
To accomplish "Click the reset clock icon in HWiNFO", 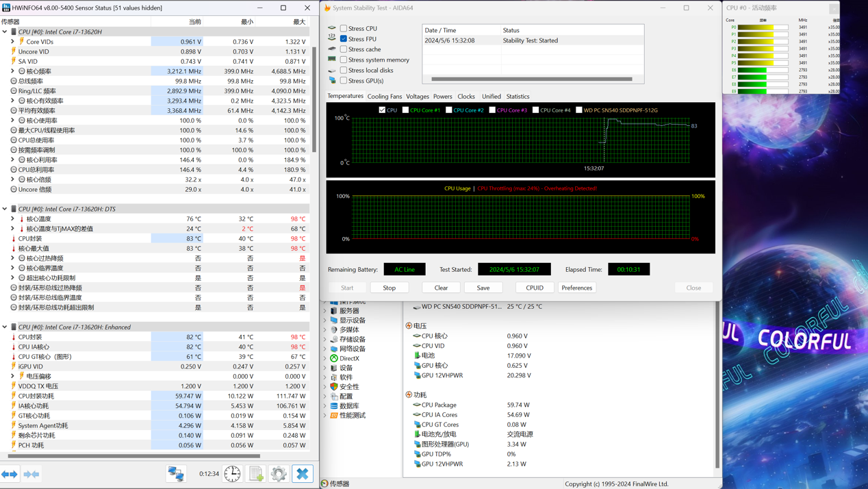I will (x=233, y=474).
